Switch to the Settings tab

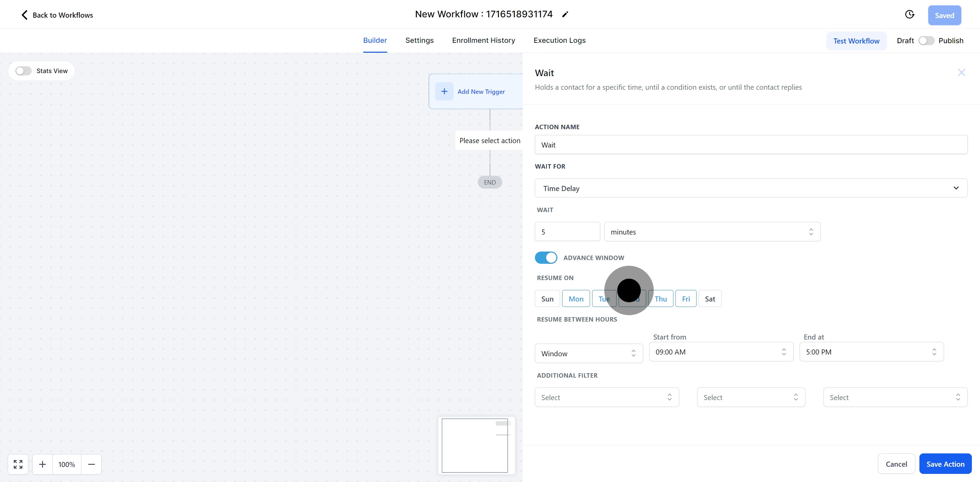click(419, 40)
